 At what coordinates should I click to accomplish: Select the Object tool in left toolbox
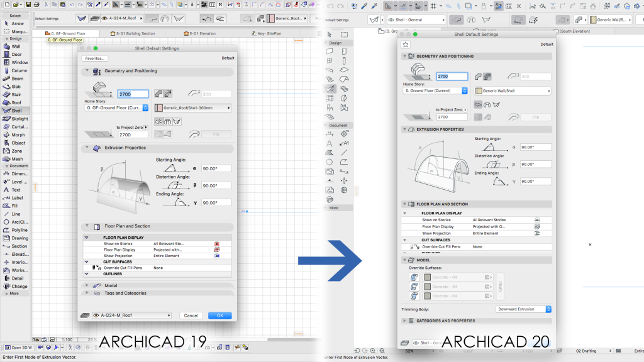coord(14,143)
